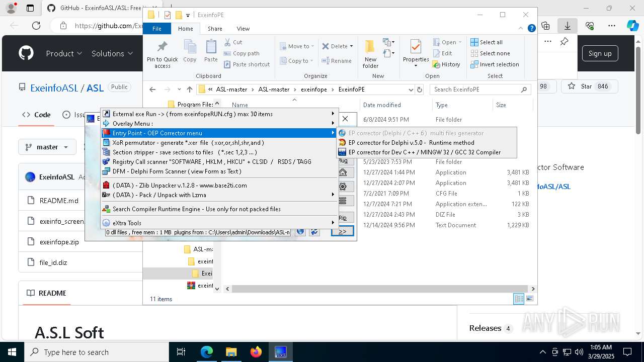This screenshot has width=644, height=362.
Task: Open Explorer File tab
Action: 157,29
